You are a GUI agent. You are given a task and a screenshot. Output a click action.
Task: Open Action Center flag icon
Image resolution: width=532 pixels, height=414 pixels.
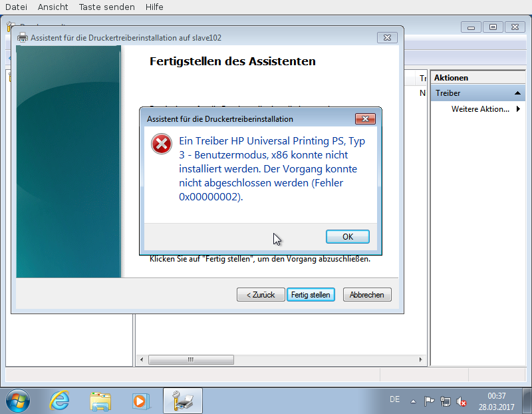tap(430, 401)
